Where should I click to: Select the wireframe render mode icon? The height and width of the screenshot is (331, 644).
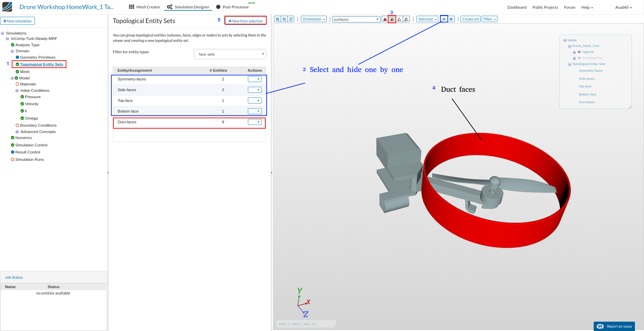tap(399, 19)
